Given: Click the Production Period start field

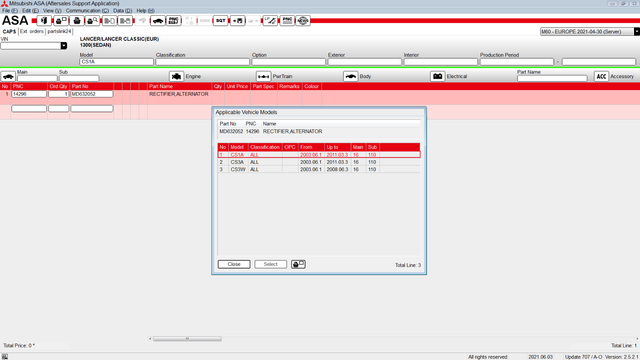Looking at the screenshot, I should click(x=517, y=62).
